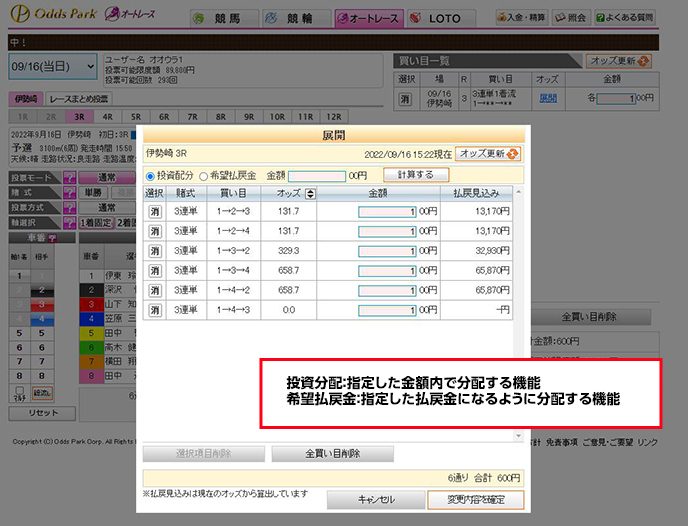The image size is (688, 526).
Task: Select race 12R tab
Action: click(x=334, y=117)
